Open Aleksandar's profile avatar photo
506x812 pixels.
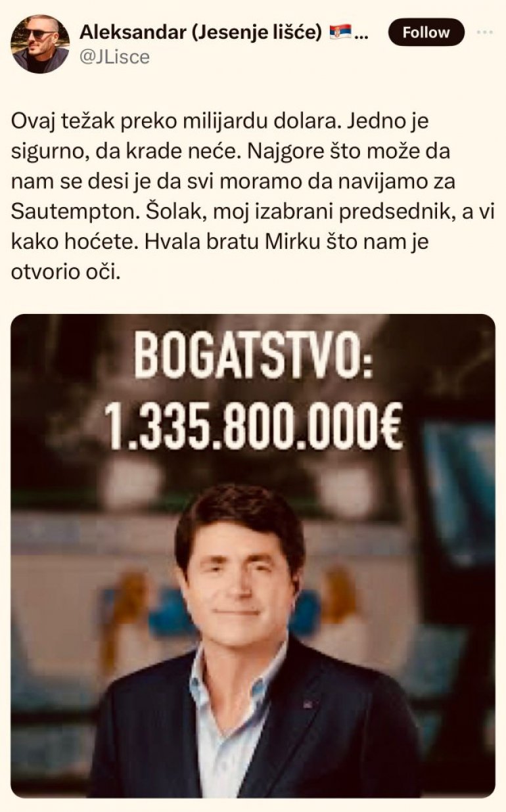(40, 44)
